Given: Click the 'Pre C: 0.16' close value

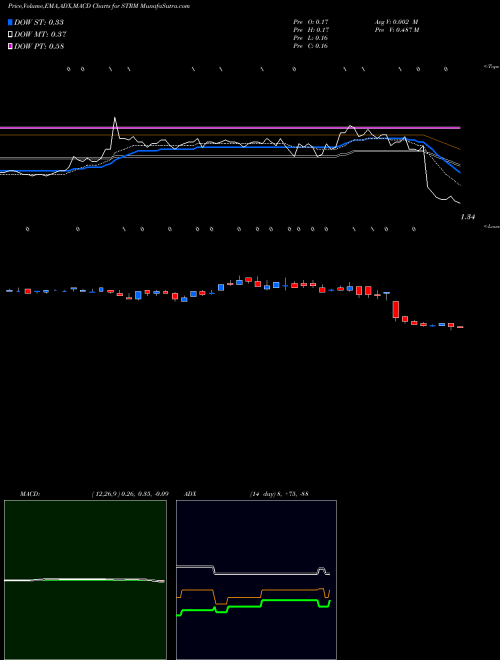Looking at the screenshot, I should (x=311, y=46).
